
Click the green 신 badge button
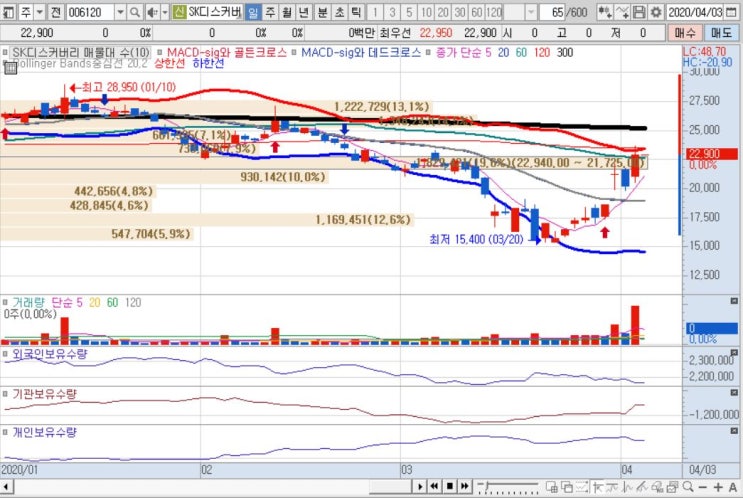click(179, 12)
